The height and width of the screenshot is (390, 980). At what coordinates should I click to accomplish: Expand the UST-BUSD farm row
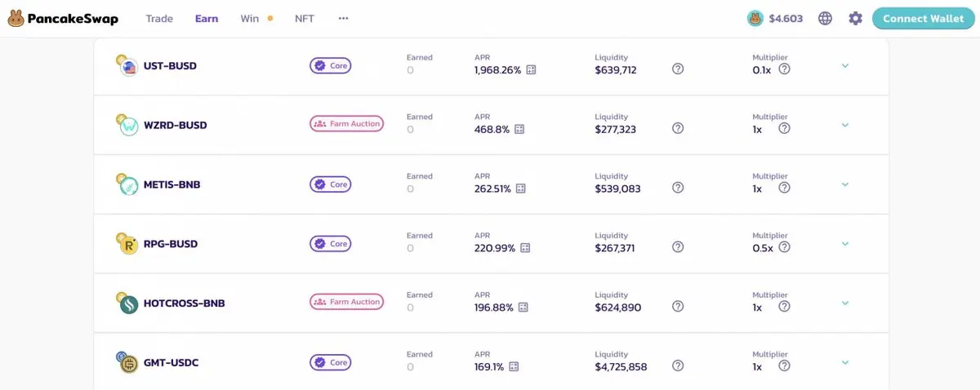coord(845,65)
